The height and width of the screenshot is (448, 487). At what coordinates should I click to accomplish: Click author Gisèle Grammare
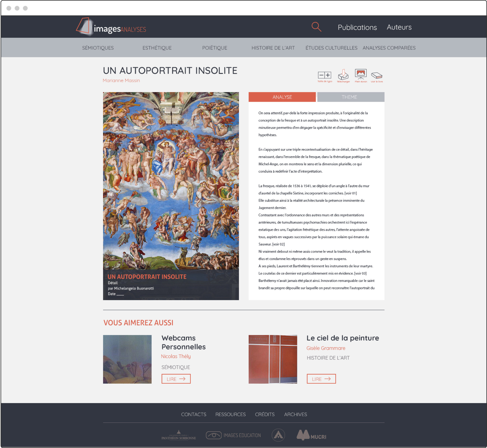(326, 348)
